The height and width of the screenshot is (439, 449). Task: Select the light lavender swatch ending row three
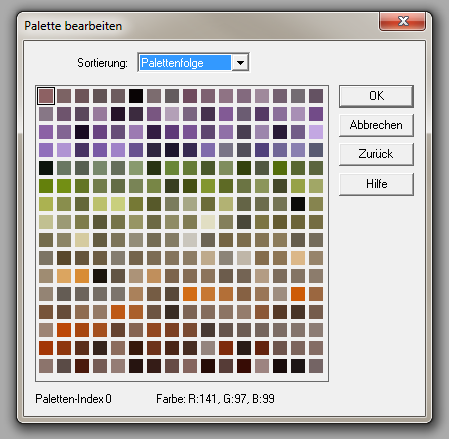click(x=316, y=132)
